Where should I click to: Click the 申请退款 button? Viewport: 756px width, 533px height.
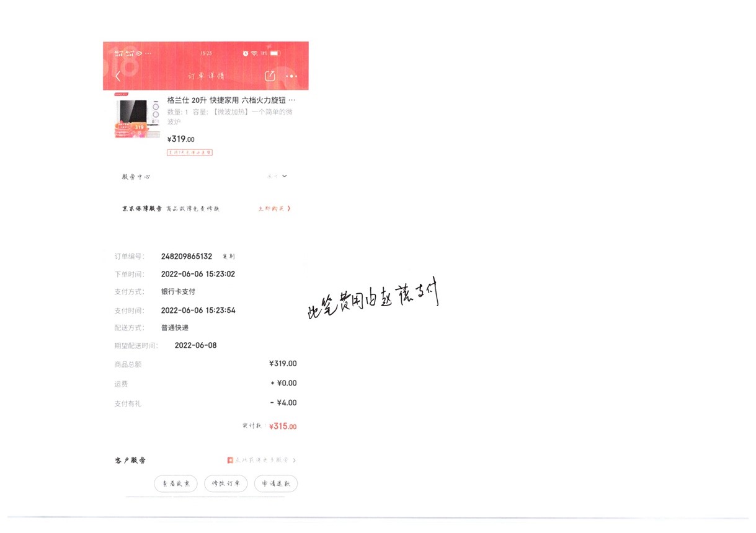pos(276,484)
